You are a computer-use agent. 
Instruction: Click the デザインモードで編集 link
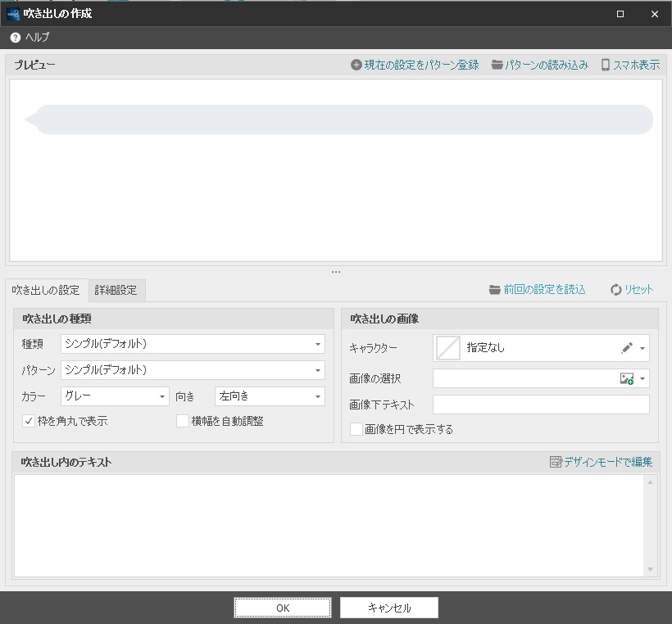pos(608,462)
